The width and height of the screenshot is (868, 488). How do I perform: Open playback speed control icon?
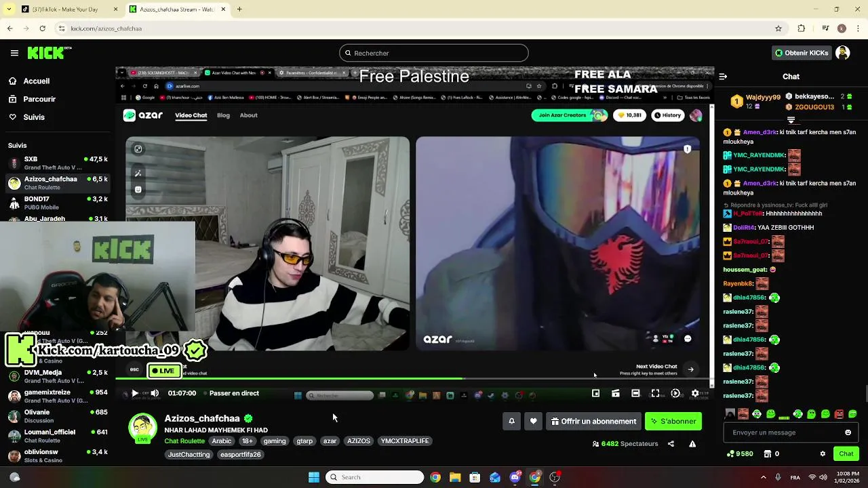pyautogui.click(x=675, y=393)
